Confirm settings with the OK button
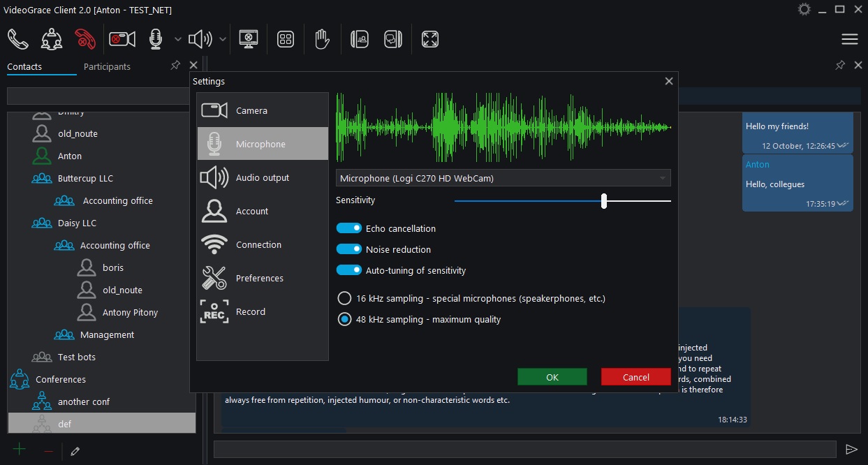 tap(552, 377)
